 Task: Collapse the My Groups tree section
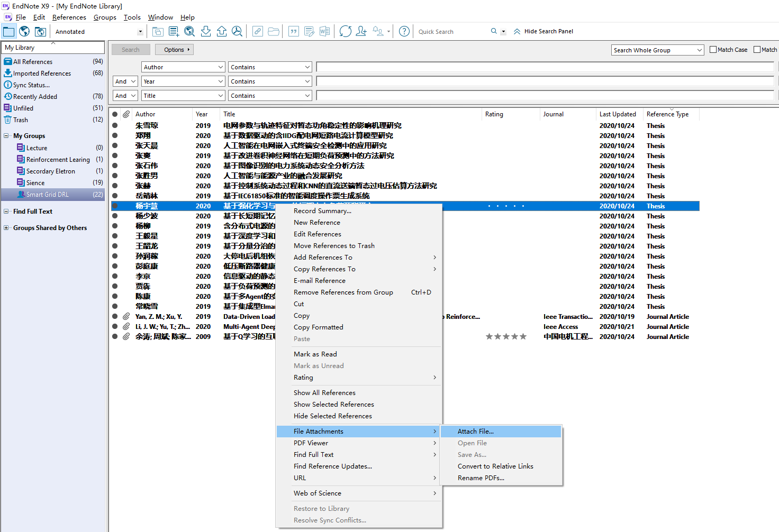point(6,136)
